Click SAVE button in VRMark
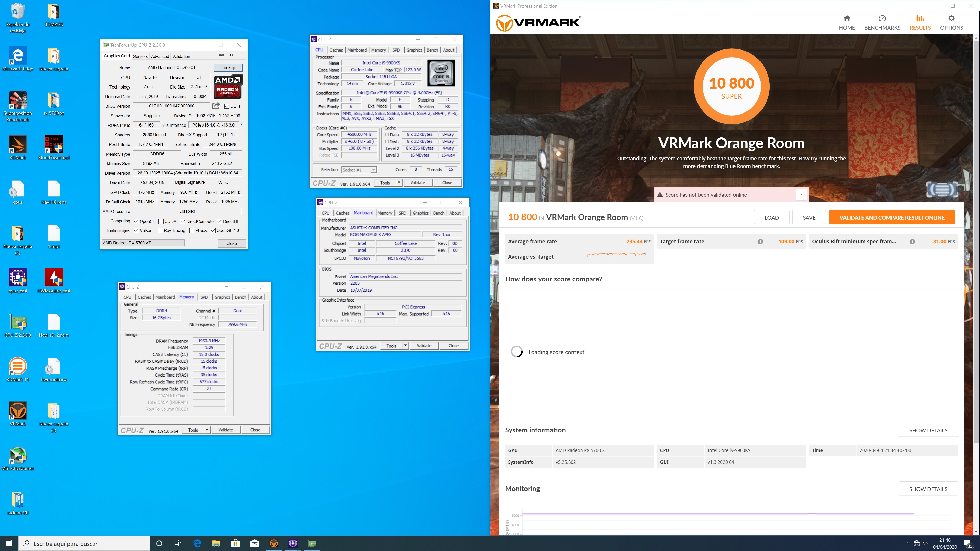 (809, 218)
